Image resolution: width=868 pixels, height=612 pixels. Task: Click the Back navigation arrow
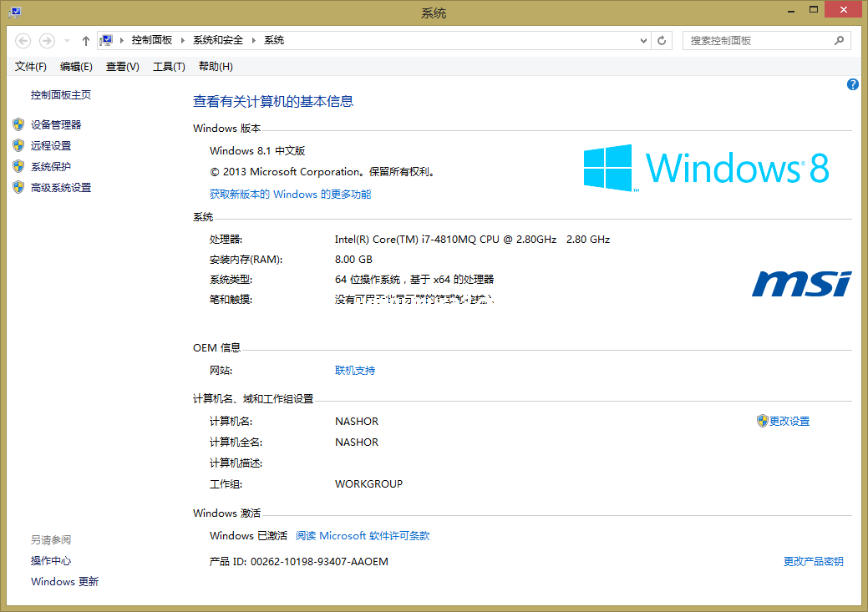pos(23,40)
